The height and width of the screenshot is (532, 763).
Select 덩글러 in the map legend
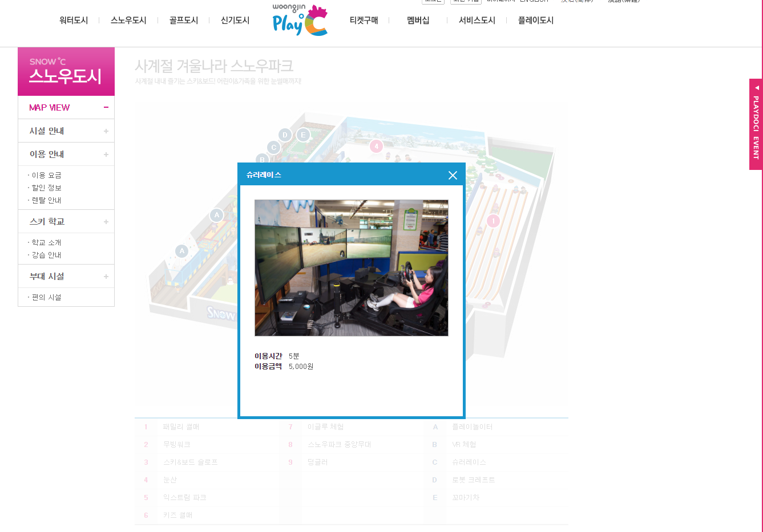click(318, 462)
